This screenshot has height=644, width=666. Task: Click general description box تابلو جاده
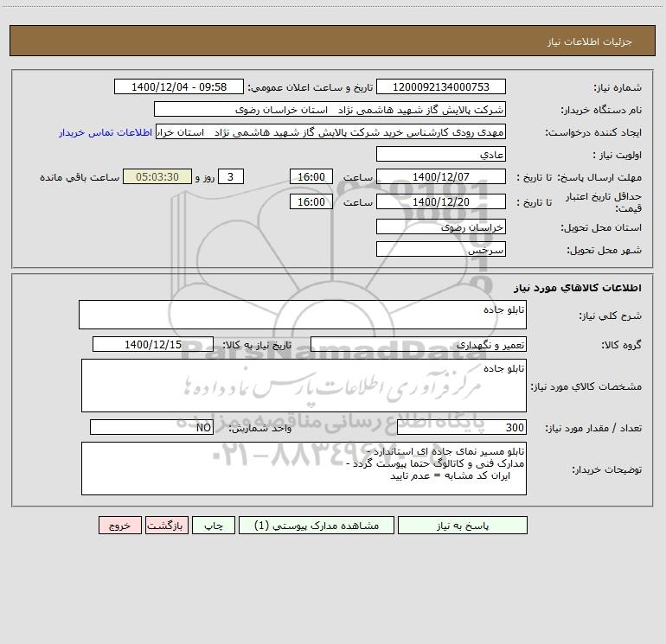point(303,315)
